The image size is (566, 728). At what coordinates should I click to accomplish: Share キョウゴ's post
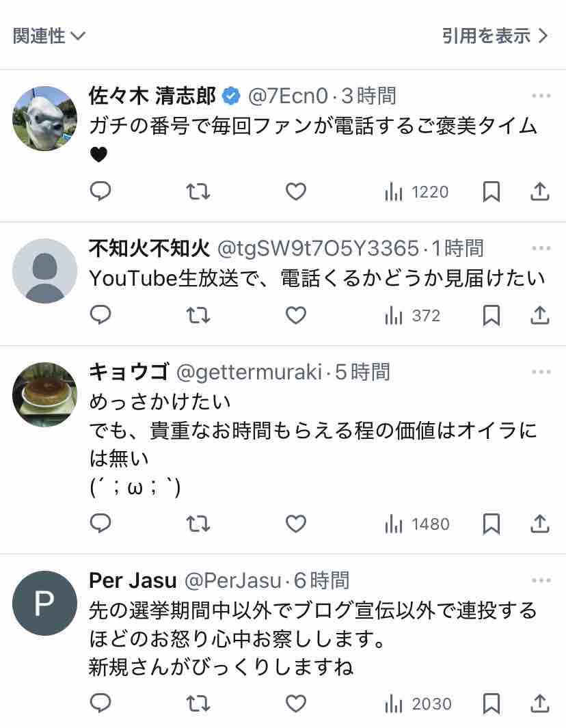click(x=540, y=523)
